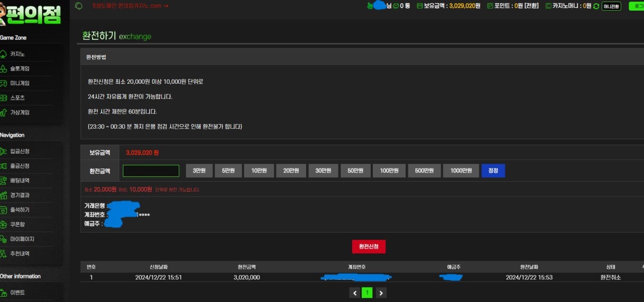
Task: Open the 카지노 spade icon
Action: click(3, 54)
